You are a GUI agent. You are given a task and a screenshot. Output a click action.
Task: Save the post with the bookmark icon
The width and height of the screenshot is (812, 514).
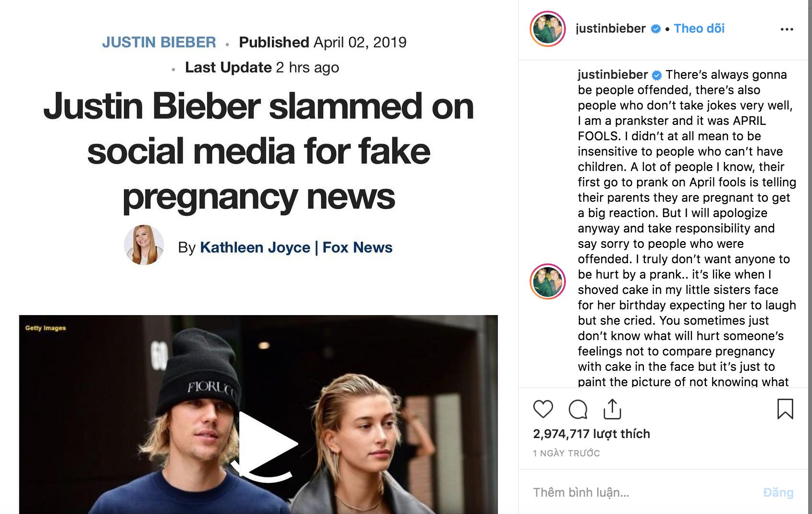pos(785,409)
